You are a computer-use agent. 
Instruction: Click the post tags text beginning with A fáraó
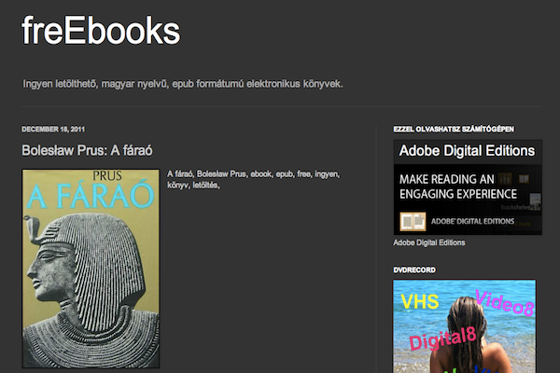click(254, 179)
